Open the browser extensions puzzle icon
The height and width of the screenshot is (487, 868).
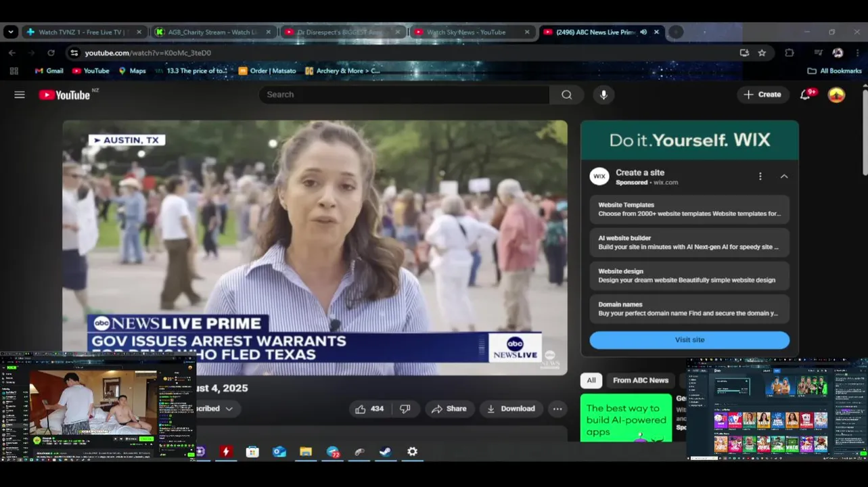(789, 53)
